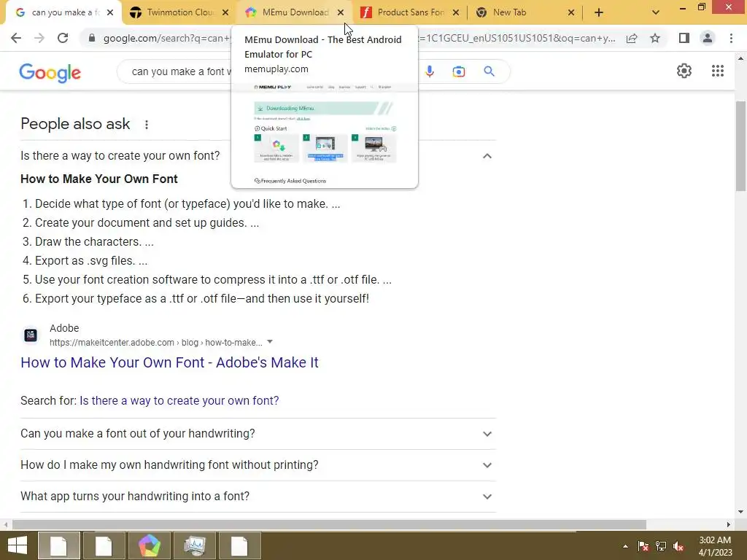Click the horizontal scrollbar thumb
The width and height of the screenshot is (747, 560).
point(329,524)
